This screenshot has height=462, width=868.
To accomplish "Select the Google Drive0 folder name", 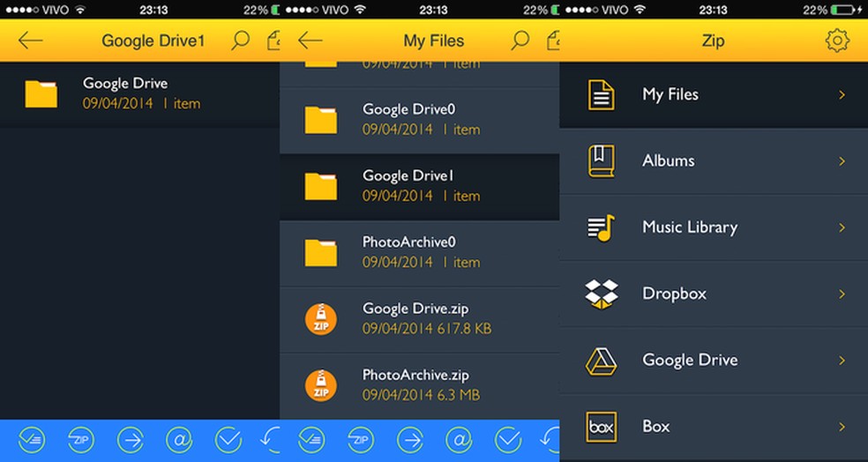I will [x=408, y=109].
